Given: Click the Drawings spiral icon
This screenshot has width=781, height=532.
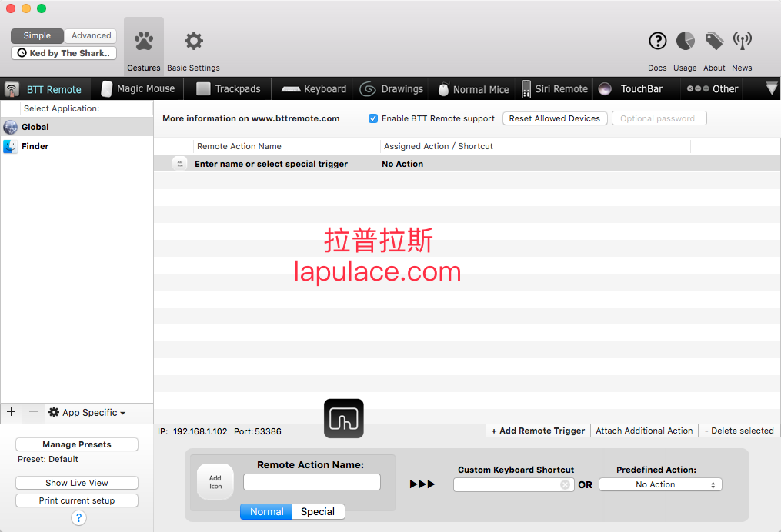Looking at the screenshot, I should pos(368,89).
